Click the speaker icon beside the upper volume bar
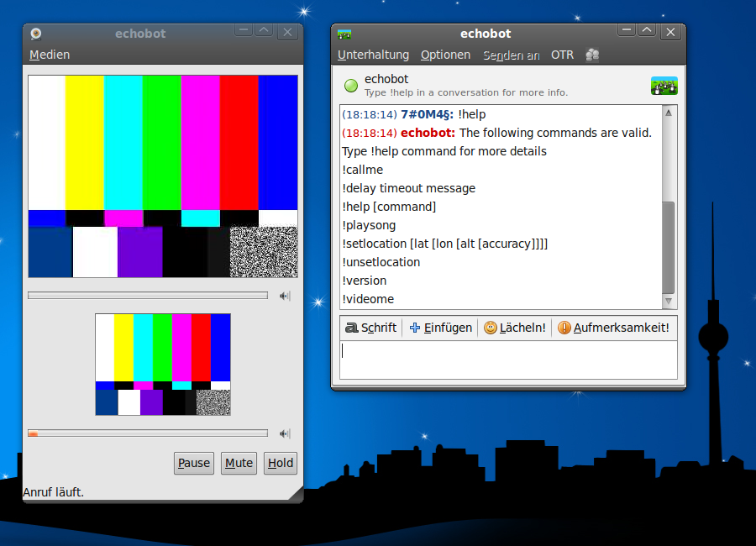756x546 pixels. click(x=285, y=296)
